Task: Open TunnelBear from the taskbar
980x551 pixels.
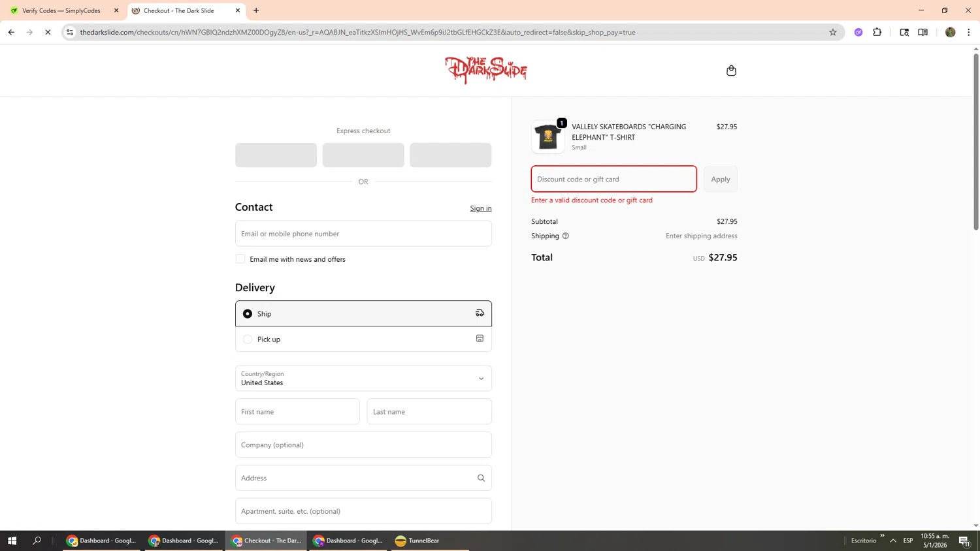Action: [429, 541]
